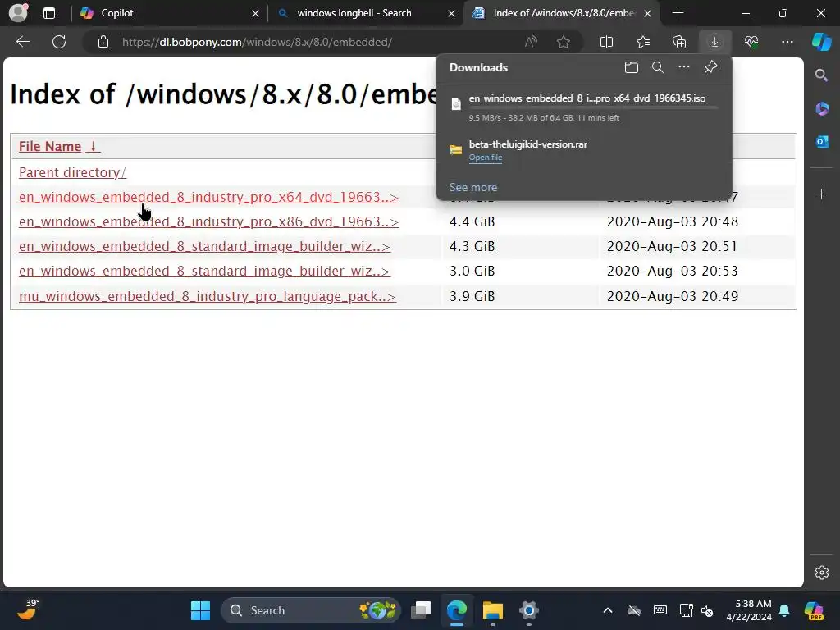This screenshot has height=630, width=840.
Task: Open the 3.0 GiB standard_image_builder_wiz link
Action: [204, 271]
